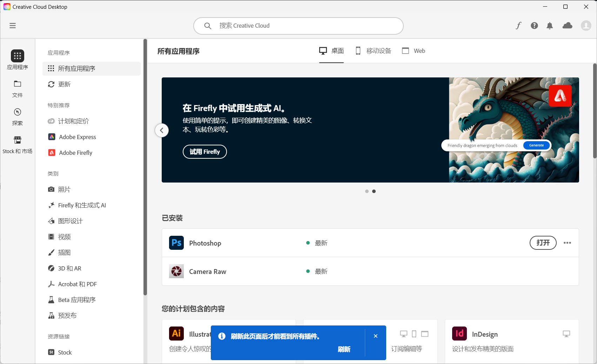Open 更新 in sidebar
597x364 pixels.
[x=92, y=84]
